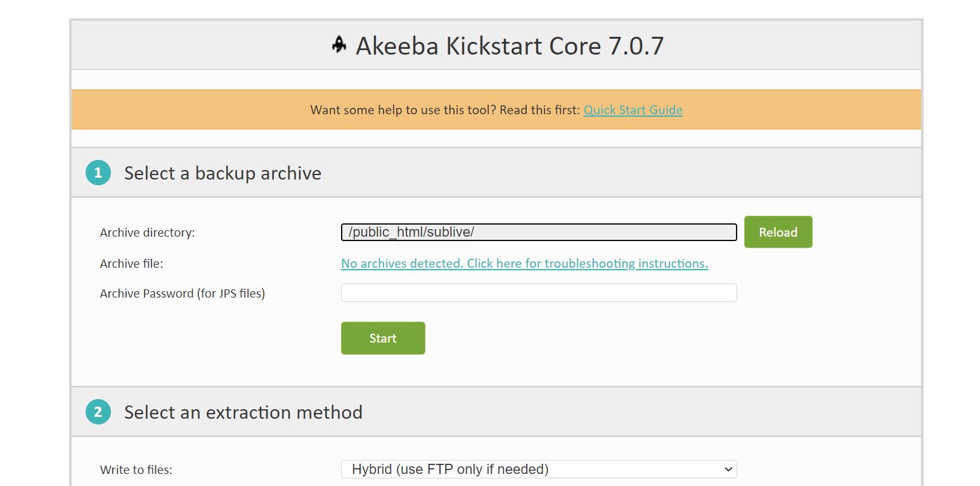Click the chevron arrow of the Hybrid dropdown
The image size is (980, 486).
pos(727,469)
